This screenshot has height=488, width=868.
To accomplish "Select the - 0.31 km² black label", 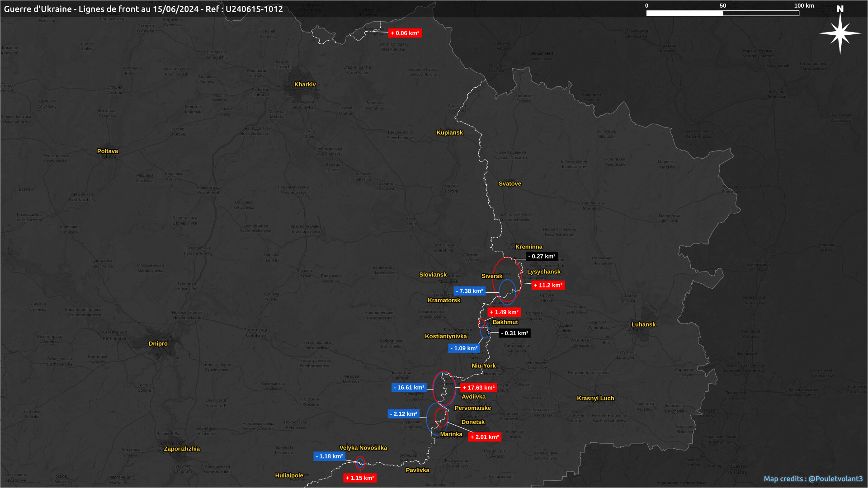I will pyautogui.click(x=515, y=333).
